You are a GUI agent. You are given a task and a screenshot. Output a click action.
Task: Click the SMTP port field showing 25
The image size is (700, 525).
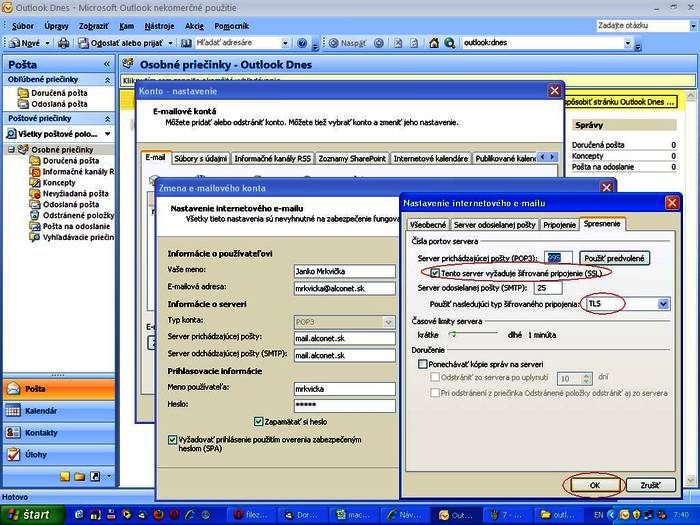(x=548, y=288)
